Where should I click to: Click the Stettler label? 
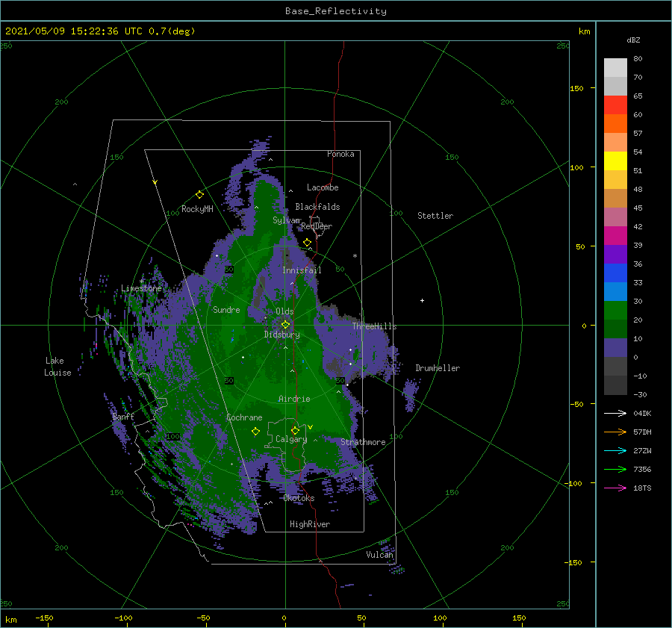pos(435,216)
